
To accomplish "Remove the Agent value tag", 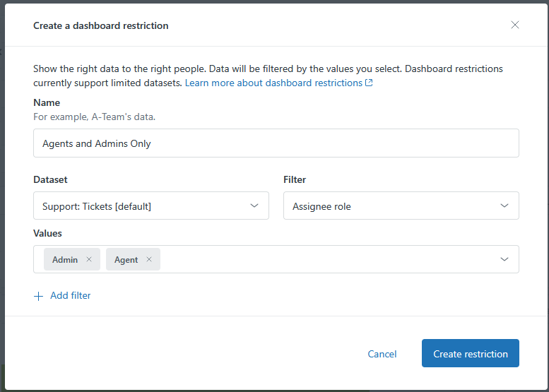I will [x=149, y=259].
